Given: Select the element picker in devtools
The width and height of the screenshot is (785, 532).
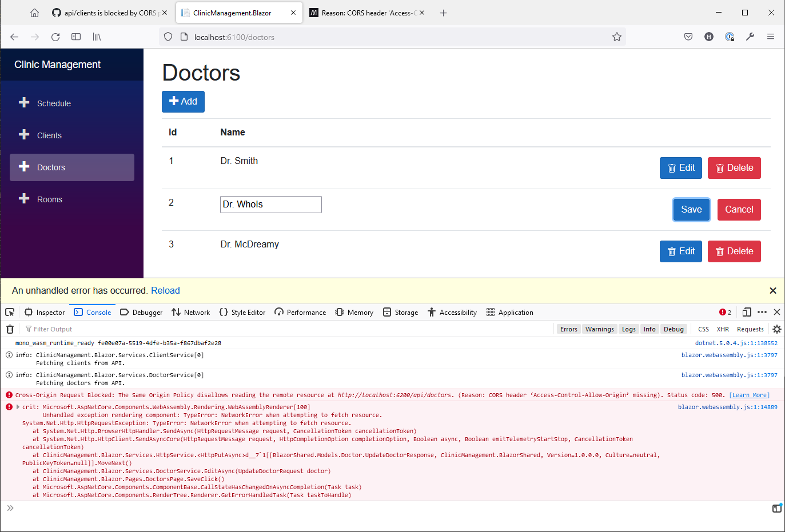Looking at the screenshot, I should [x=9, y=312].
